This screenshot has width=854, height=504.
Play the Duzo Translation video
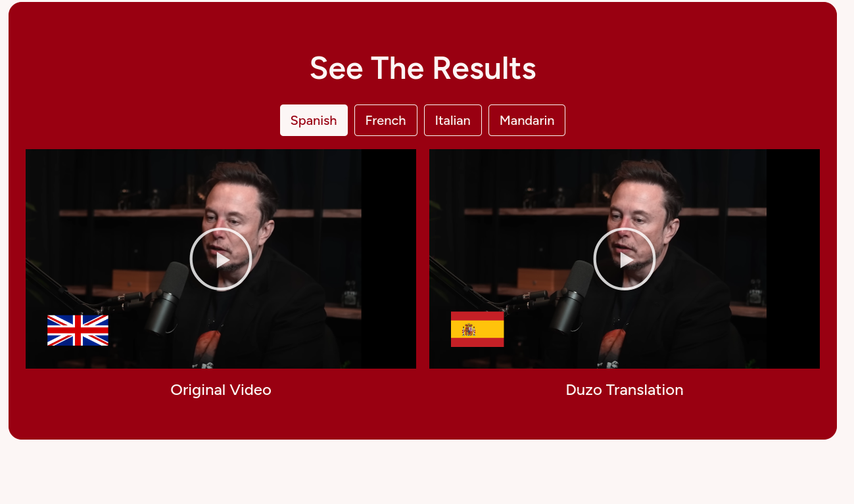pyautogui.click(x=625, y=259)
